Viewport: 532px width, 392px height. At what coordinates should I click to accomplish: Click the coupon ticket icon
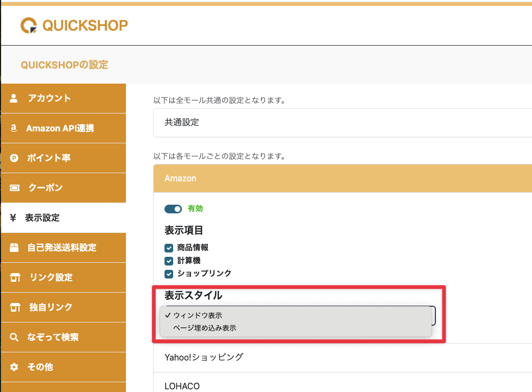coord(15,188)
